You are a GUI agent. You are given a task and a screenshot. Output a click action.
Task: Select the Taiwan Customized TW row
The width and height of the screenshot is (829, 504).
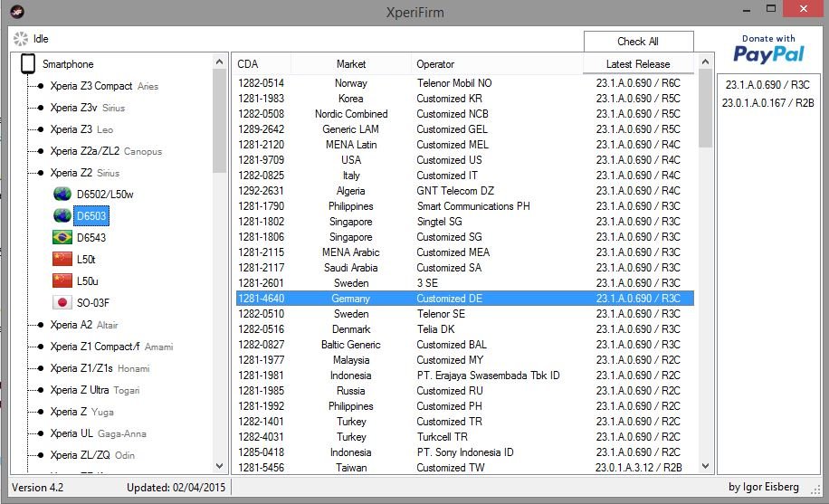[x=464, y=468]
